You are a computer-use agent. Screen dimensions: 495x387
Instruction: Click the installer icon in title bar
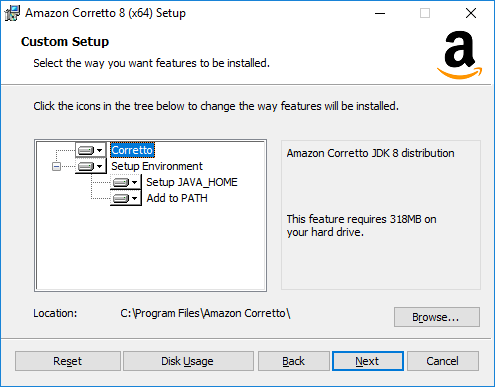point(12,13)
